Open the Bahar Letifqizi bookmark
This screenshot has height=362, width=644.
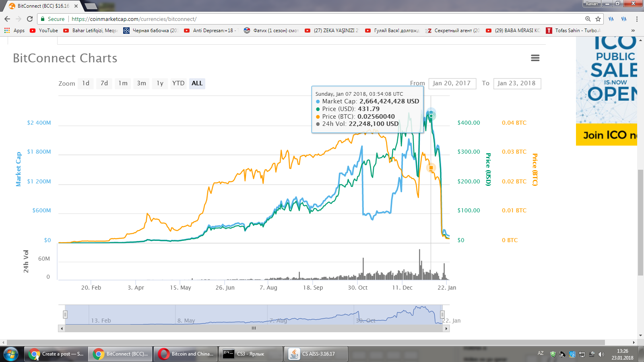point(90,31)
